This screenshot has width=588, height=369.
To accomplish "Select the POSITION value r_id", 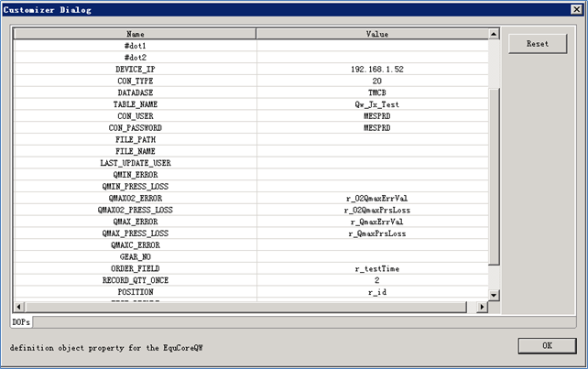I will pyautogui.click(x=376, y=292).
